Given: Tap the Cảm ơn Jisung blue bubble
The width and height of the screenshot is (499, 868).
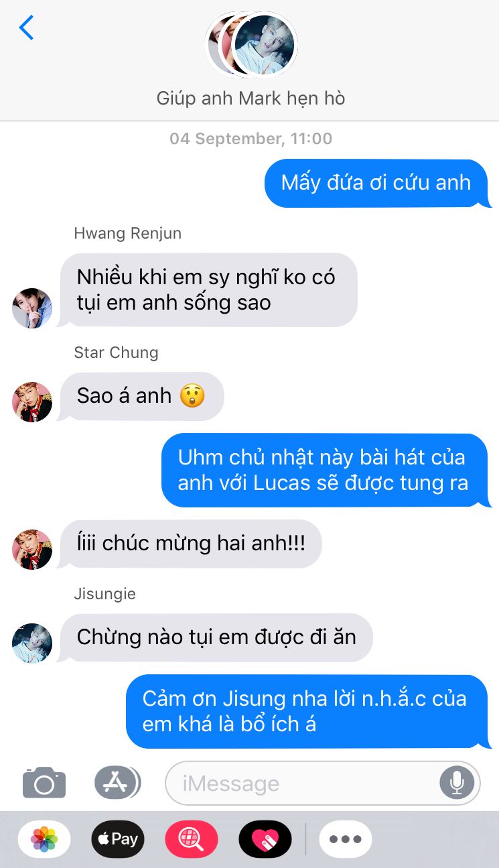Looking at the screenshot, I should 308,711.
